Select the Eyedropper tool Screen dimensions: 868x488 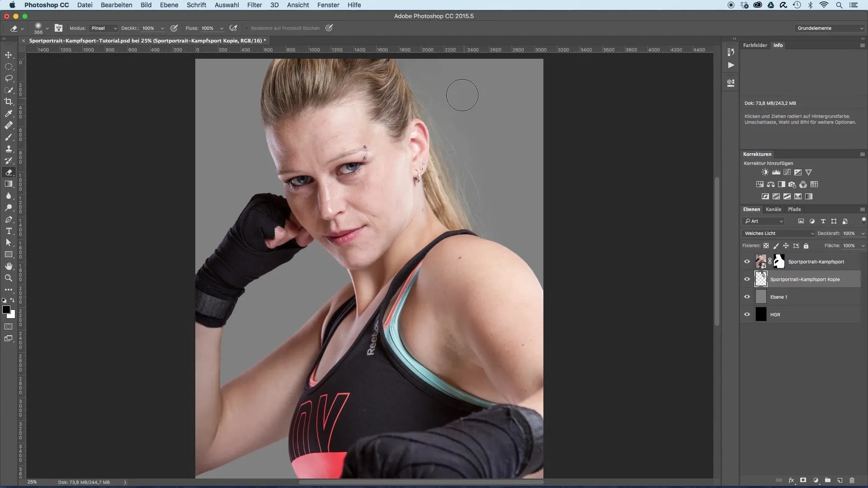(x=9, y=113)
